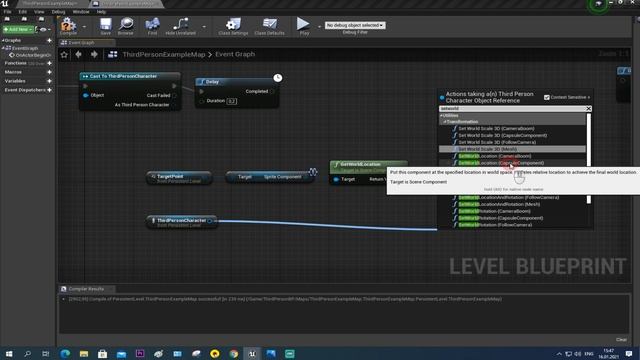Clear the action search box
640x360 pixels.
[589, 109]
